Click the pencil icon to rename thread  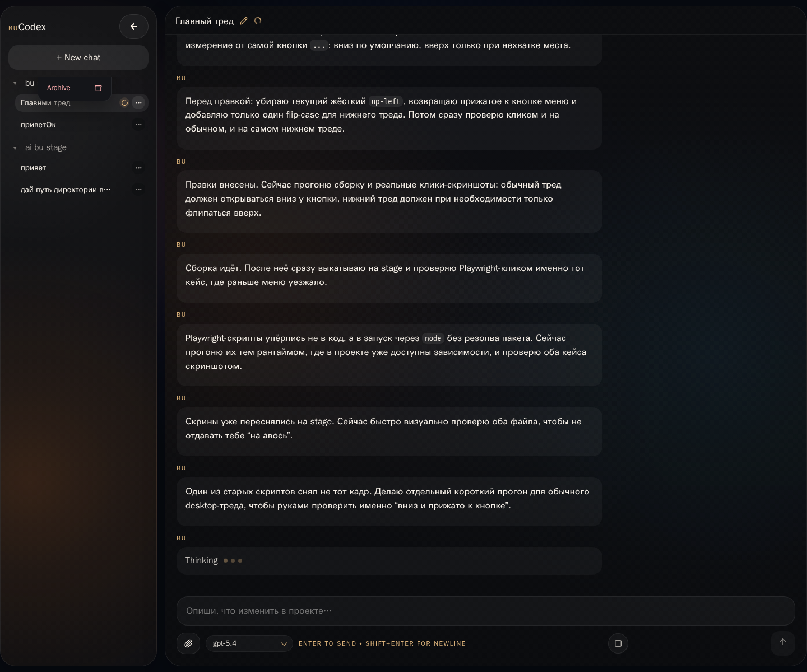coord(244,21)
